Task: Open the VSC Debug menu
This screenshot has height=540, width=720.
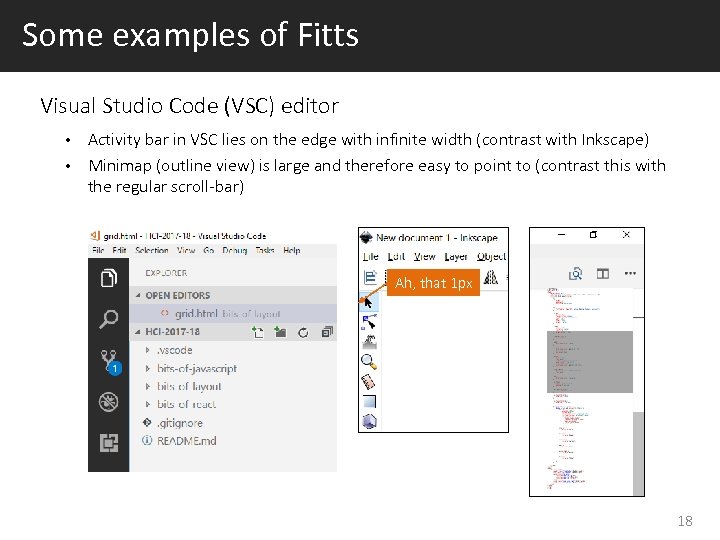Action: (235, 250)
